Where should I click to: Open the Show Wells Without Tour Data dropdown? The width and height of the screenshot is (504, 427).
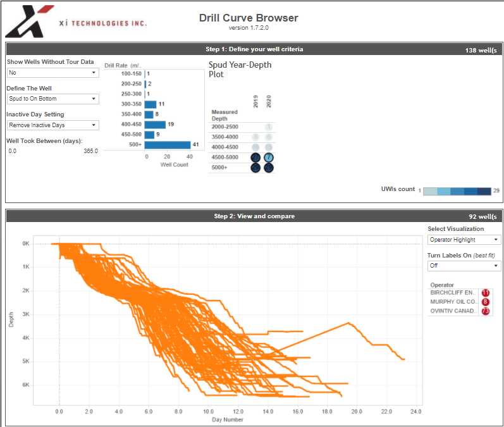click(53, 73)
